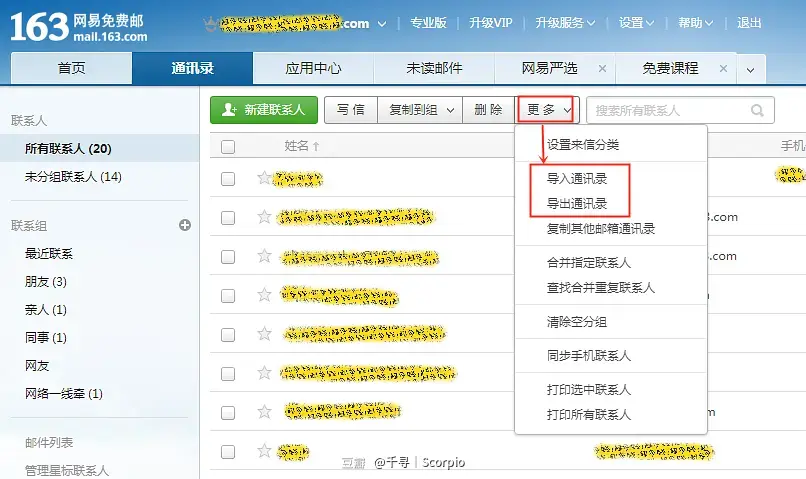Close the 免费课程 tab

pos(723,68)
